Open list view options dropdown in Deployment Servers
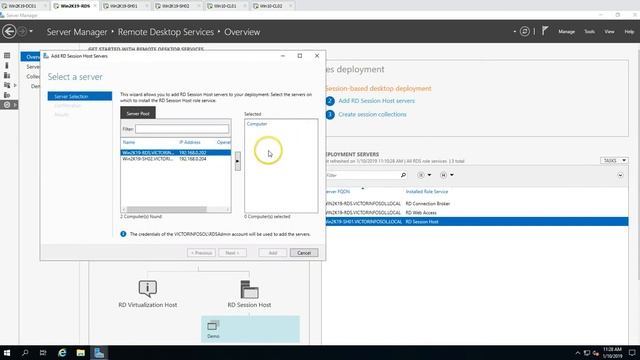 pos(424,175)
